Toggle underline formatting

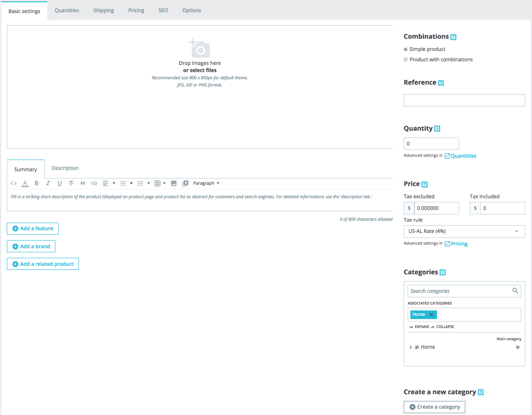tap(60, 183)
